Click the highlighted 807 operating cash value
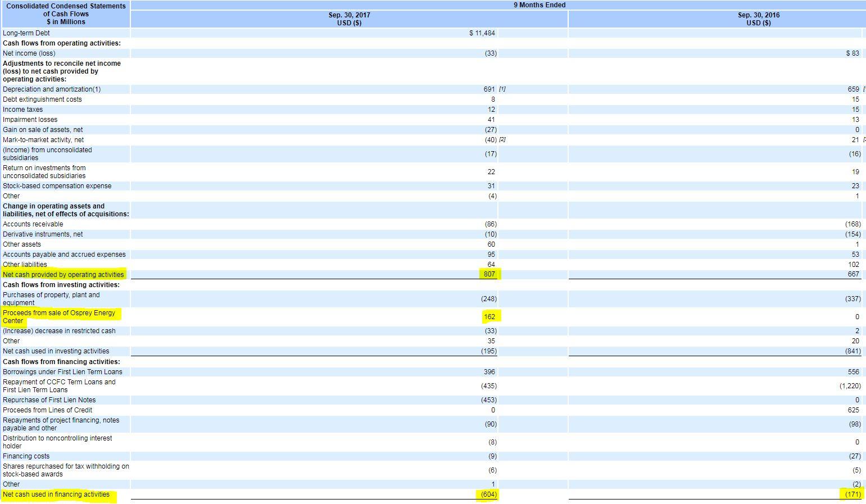The width and height of the screenshot is (866, 504). point(489,274)
